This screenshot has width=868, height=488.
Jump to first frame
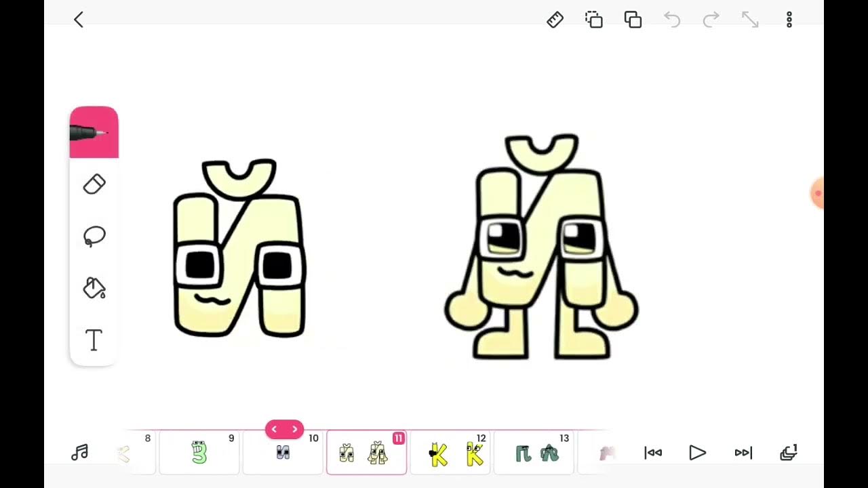pos(653,453)
